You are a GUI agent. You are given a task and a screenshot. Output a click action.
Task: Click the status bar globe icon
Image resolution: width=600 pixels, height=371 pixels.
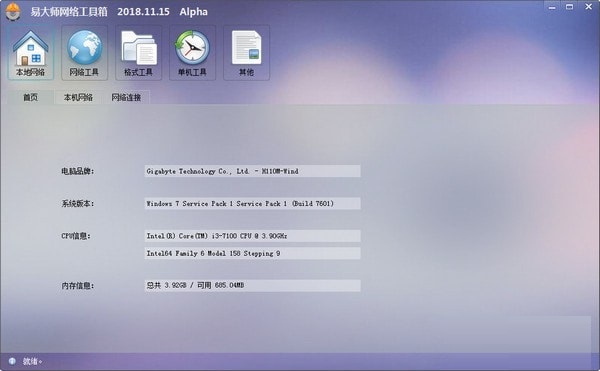(12, 361)
